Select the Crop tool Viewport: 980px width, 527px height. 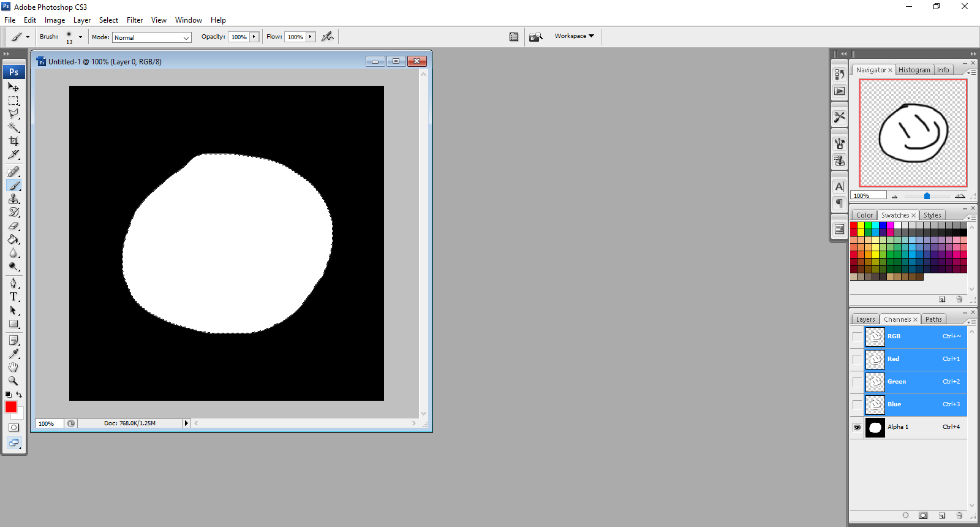click(13, 141)
